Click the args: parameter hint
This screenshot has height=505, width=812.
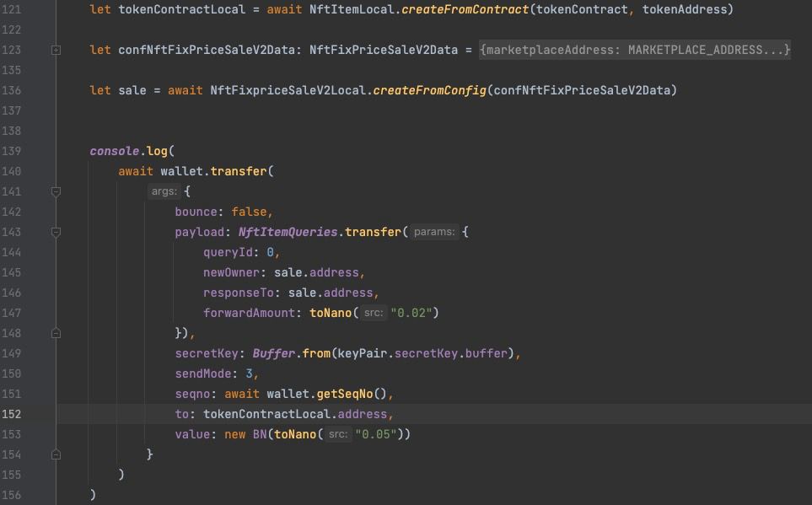164,191
